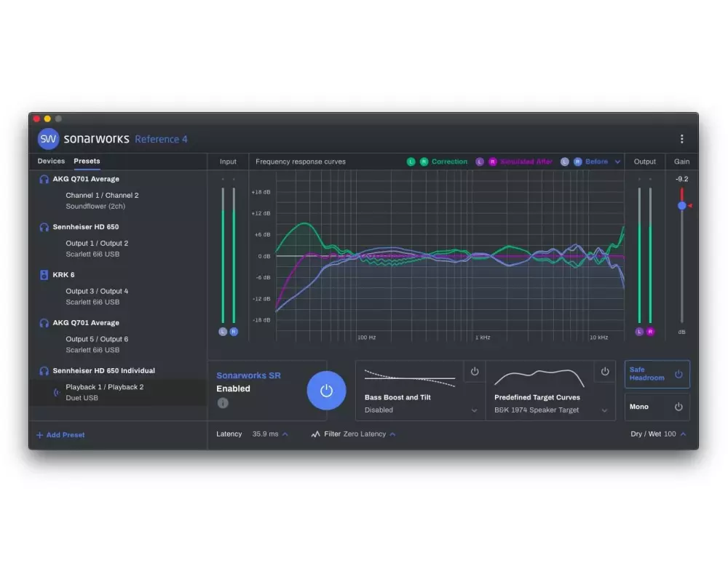Screen dimensions: 728x582
Task: Select the Output 3 / Output 4 preset
Action: coord(97,291)
